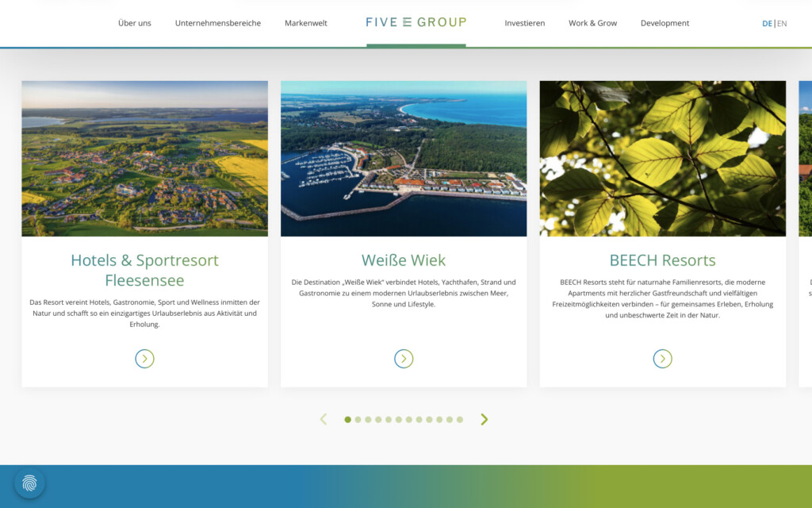The image size is (812, 508).
Task: Switch language to EN
Action: click(782, 23)
